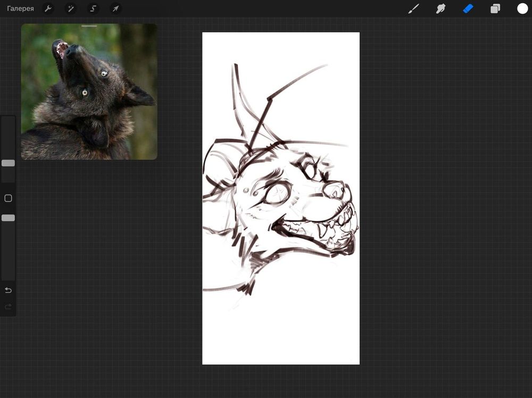This screenshot has width=532, height=398.
Task: Select the Brush tool
Action: pyautogui.click(x=413, y=9)
